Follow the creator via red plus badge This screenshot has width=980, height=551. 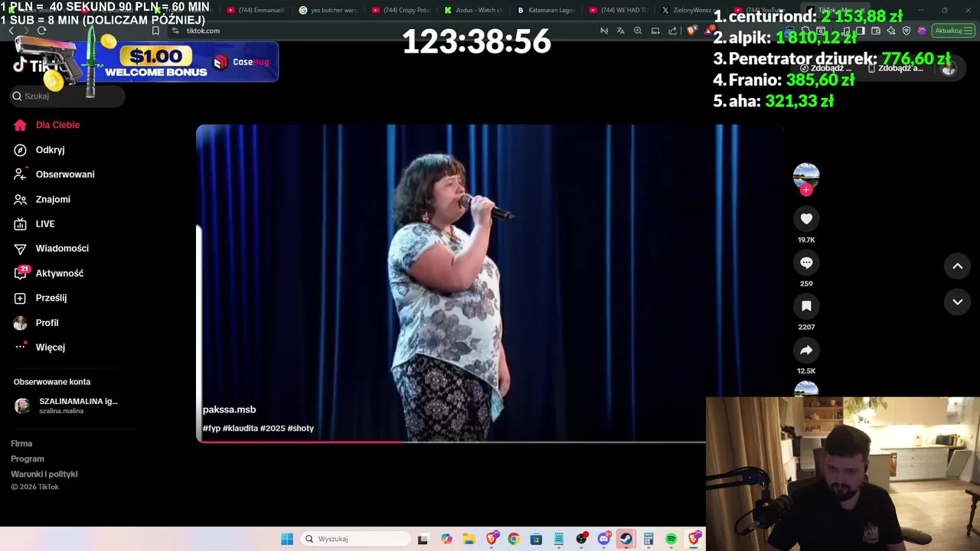click(x=806, y=190)
